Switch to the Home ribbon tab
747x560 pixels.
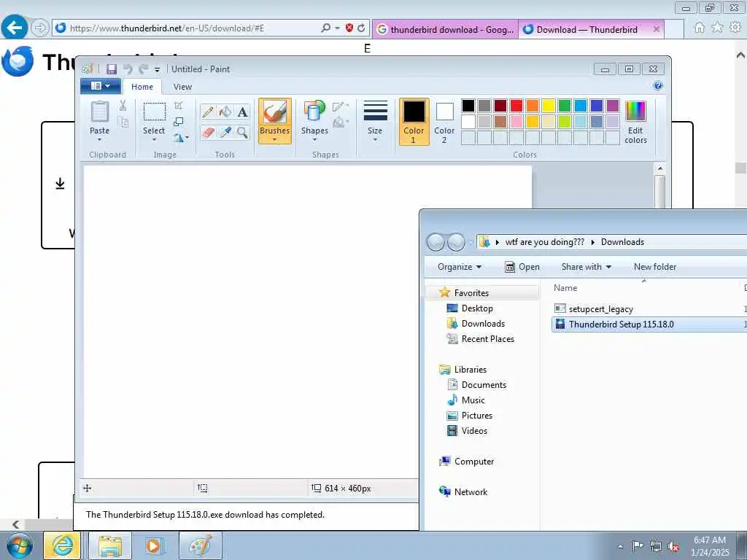tap(142, 87)
